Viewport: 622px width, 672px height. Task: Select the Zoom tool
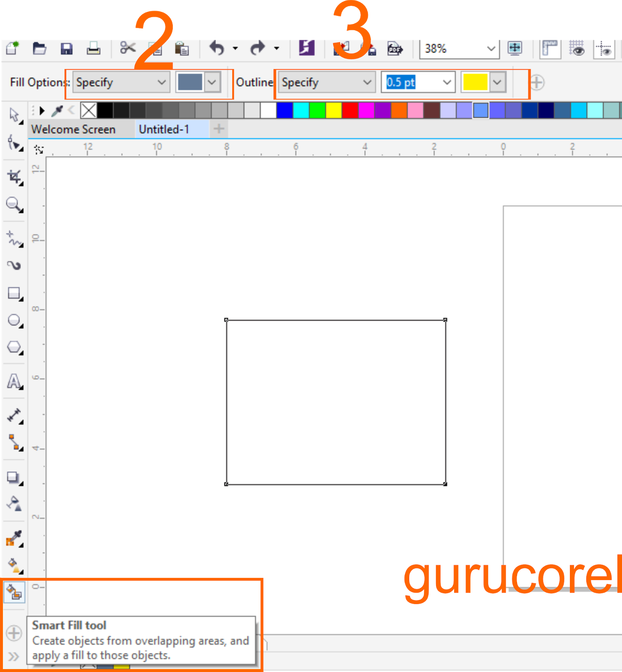coord(15,205)
